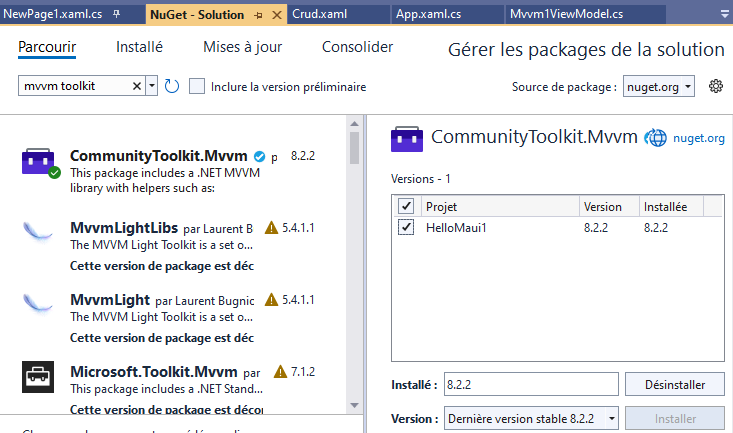The width and height of the screenshot is (733, 433).
Task: Pin the NuGet - Solution tab
Action: pyautogui.click(x=258, y=15)
